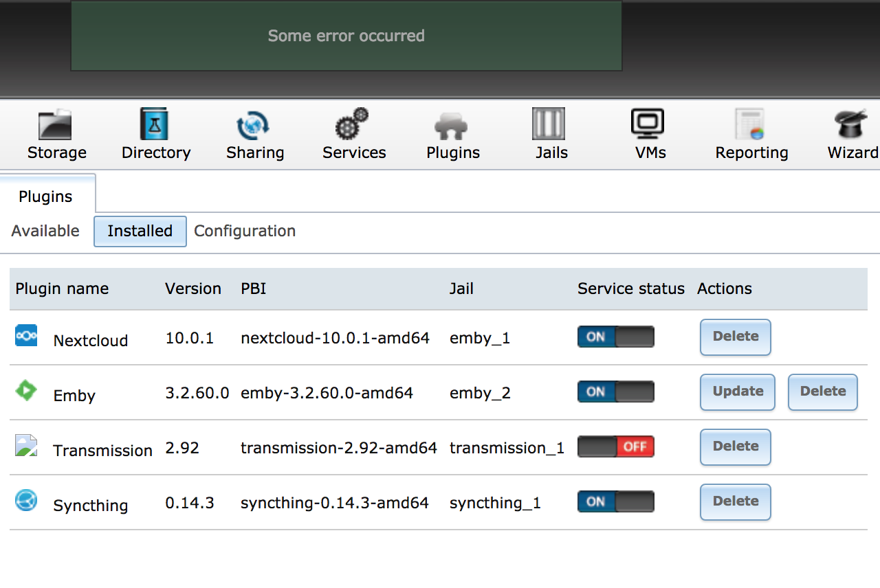Select the Nextcloud plugin name text
Viewport: 880px width, 588px height.
pyautogui.click(x=91, y=341)
